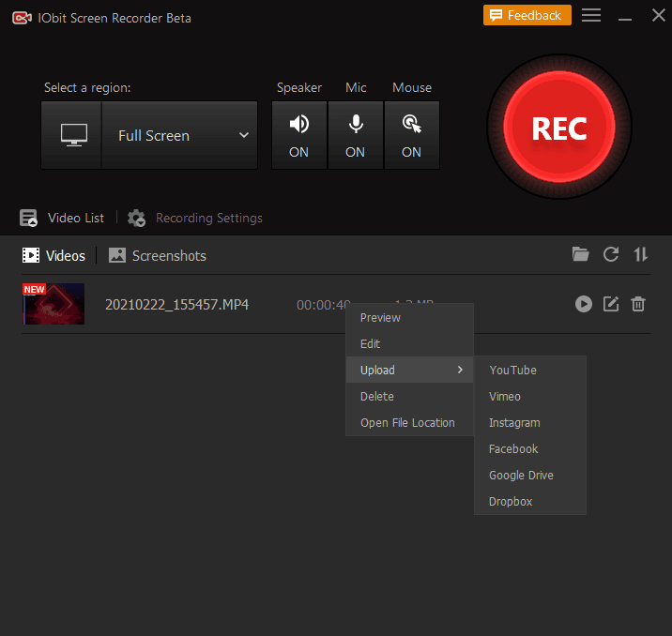Choose Delete from the context menu
Image resolution: width=672 pixels, height=636 pixels.
410,396
